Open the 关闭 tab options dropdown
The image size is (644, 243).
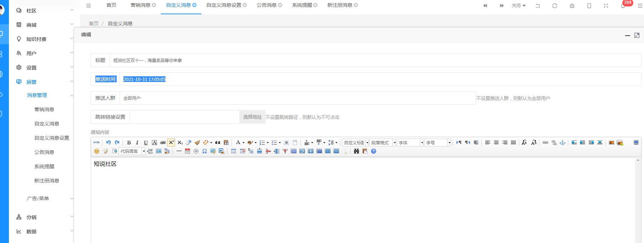(518, 6)
